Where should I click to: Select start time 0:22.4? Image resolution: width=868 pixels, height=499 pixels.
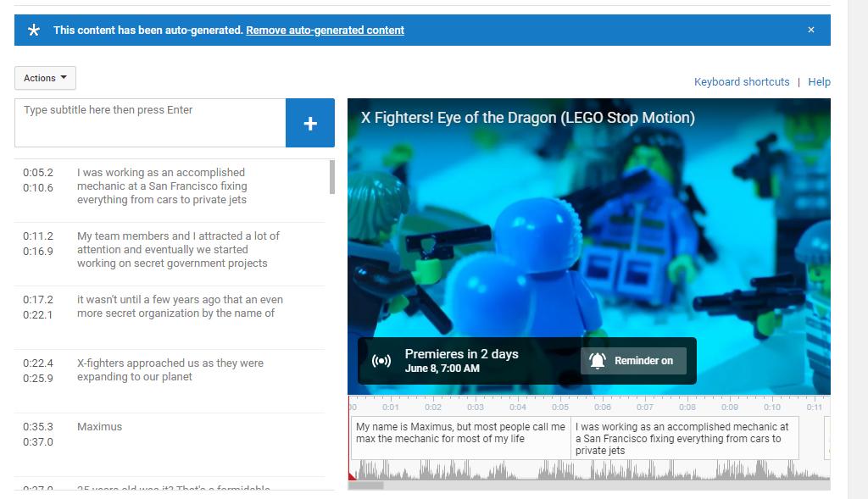[38, 363]
